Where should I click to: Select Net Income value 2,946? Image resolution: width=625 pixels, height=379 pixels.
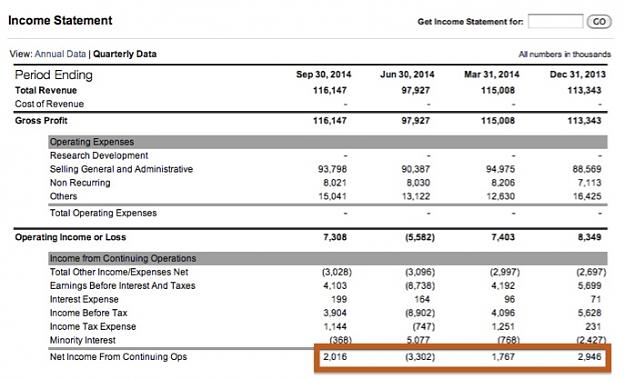pyautogui.click(x=590, y=357)
